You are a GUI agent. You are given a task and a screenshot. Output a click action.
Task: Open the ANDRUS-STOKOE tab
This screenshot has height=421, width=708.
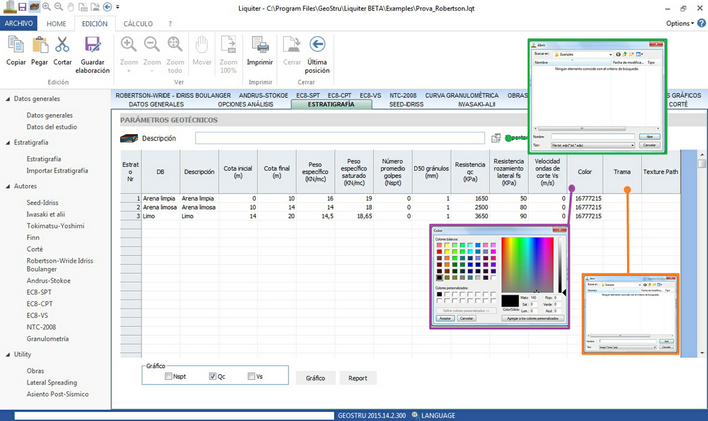(263, 96)
